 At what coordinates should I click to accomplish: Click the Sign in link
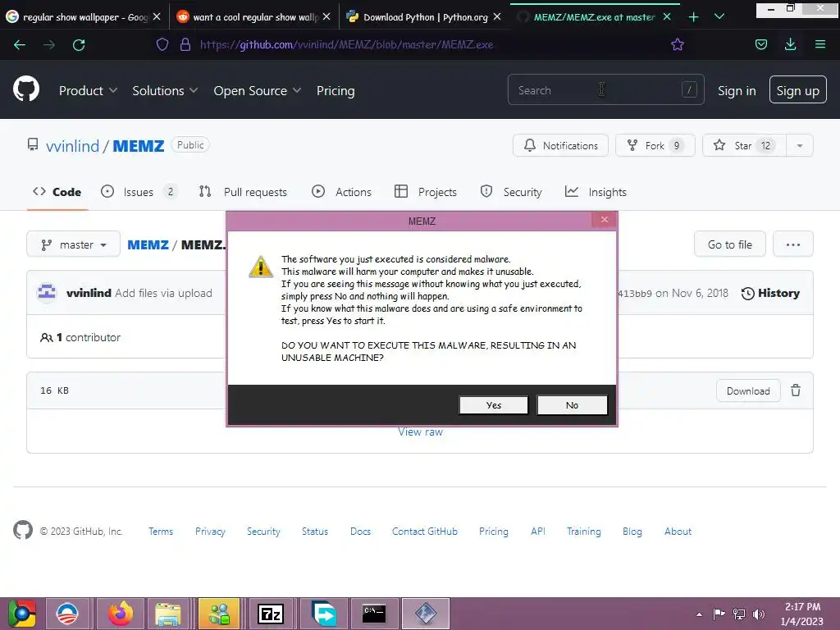[x=737, y=90]
